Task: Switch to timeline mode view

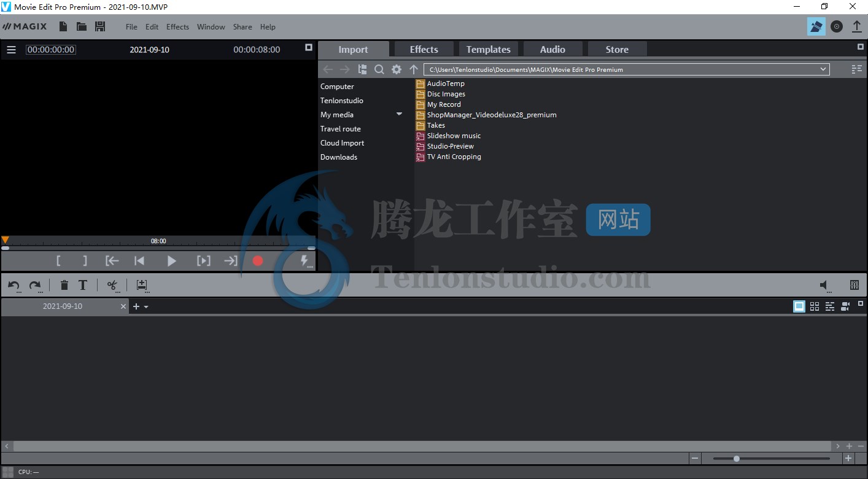Action: point(830,306)
